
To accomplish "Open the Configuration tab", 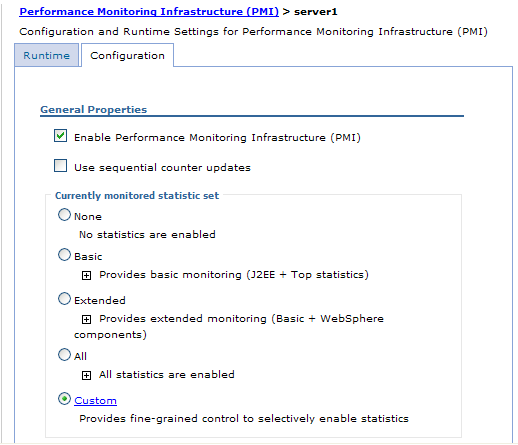I will [x=127, y=55].
